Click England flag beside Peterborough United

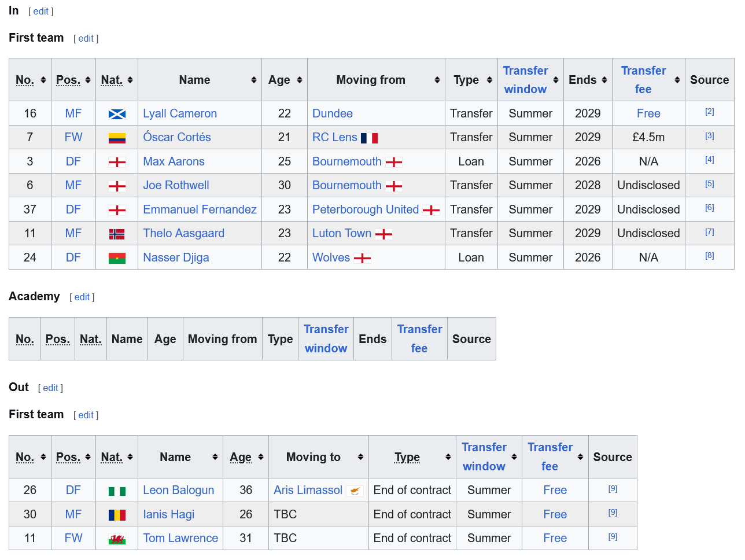[431, 211]
